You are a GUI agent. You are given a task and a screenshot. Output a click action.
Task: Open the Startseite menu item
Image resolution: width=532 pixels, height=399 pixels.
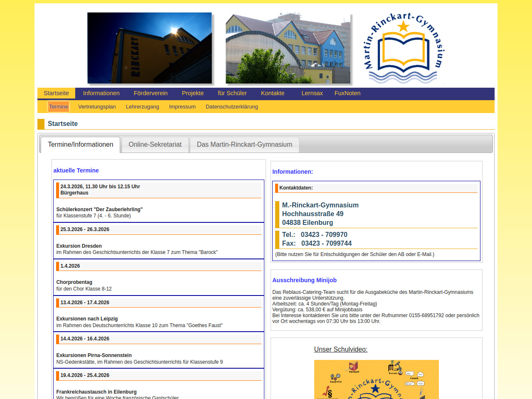coord(56,94)
